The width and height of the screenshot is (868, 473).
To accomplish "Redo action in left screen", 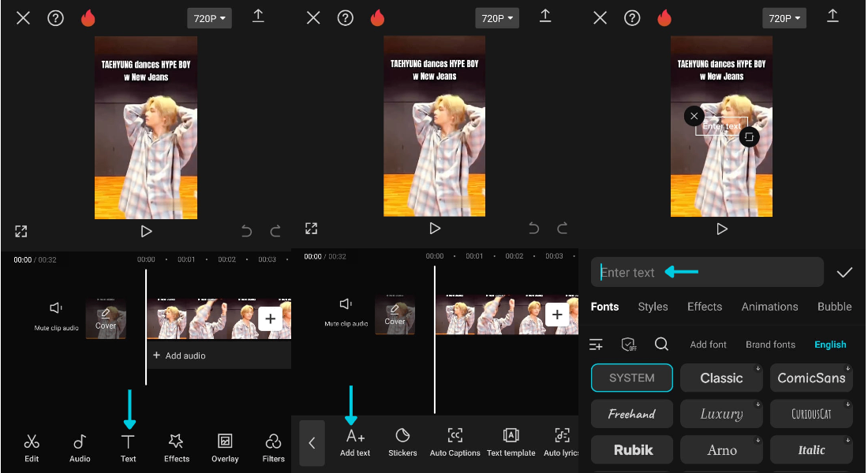I will 275,231.
